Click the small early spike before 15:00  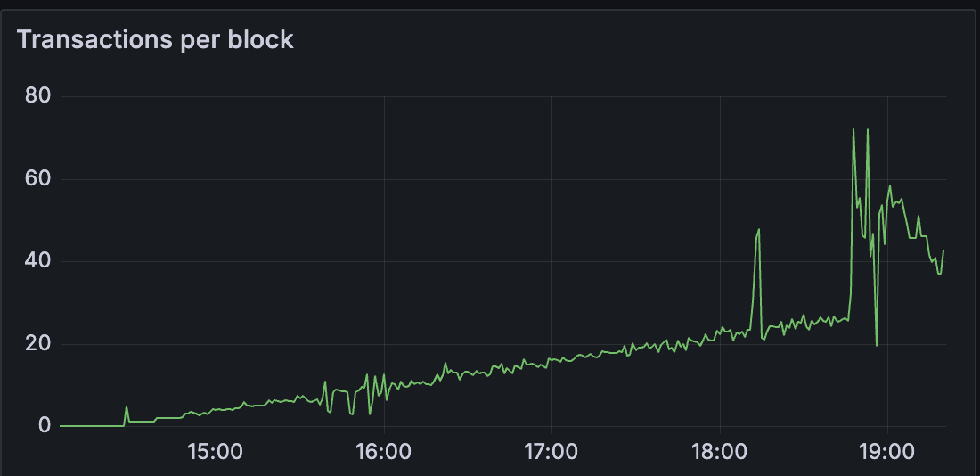click(x=127, y=407)
